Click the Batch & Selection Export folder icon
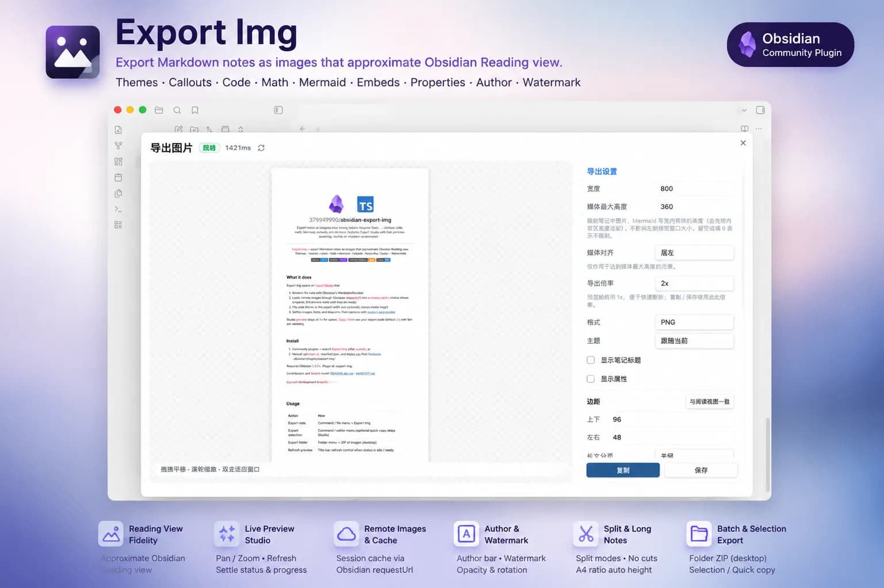Image resolution: width=884 pixels, height=588 pixels. click(699, 534)
